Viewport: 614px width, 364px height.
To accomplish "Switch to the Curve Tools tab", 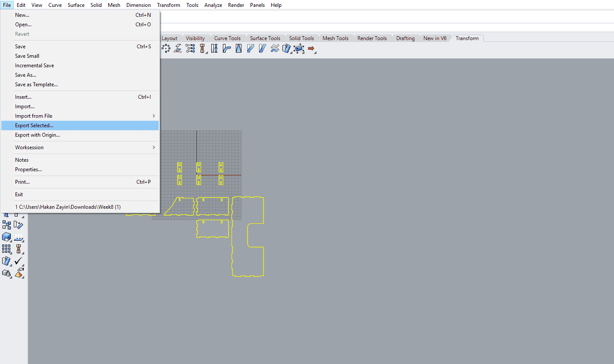I will tap(227, 38).
